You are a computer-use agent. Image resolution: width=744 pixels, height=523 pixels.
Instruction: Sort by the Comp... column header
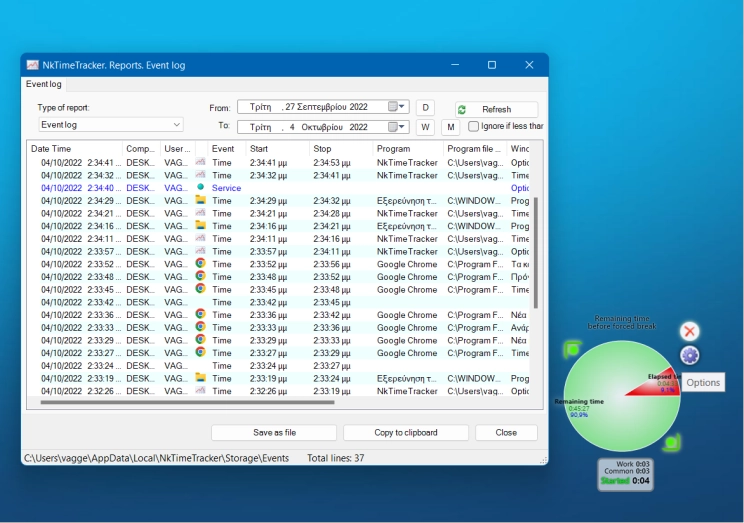(x=141, y=149)
